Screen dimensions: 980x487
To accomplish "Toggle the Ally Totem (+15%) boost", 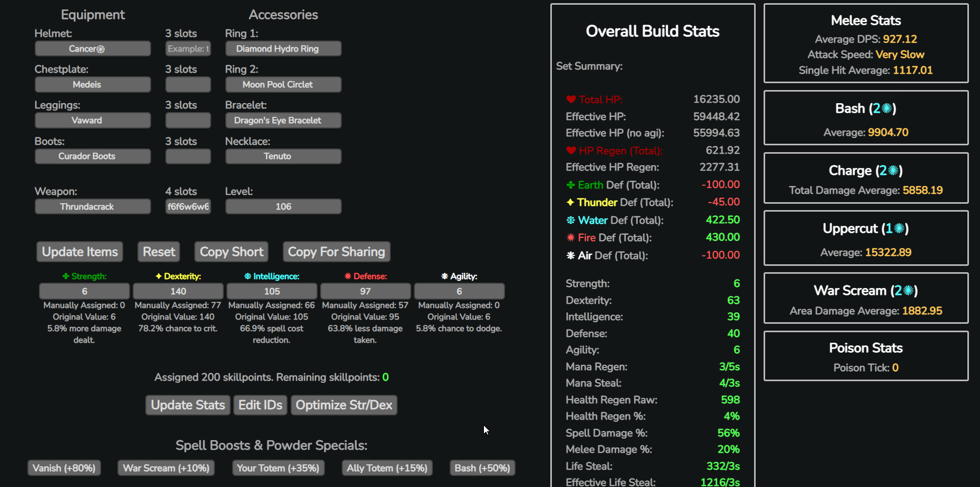I will click(387, 468).
